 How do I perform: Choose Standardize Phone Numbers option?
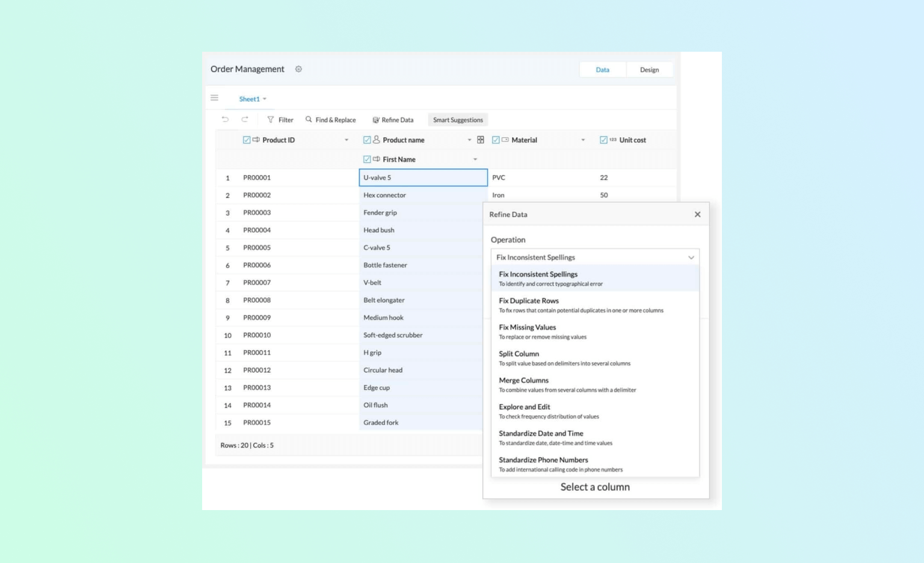click(595, 464)
